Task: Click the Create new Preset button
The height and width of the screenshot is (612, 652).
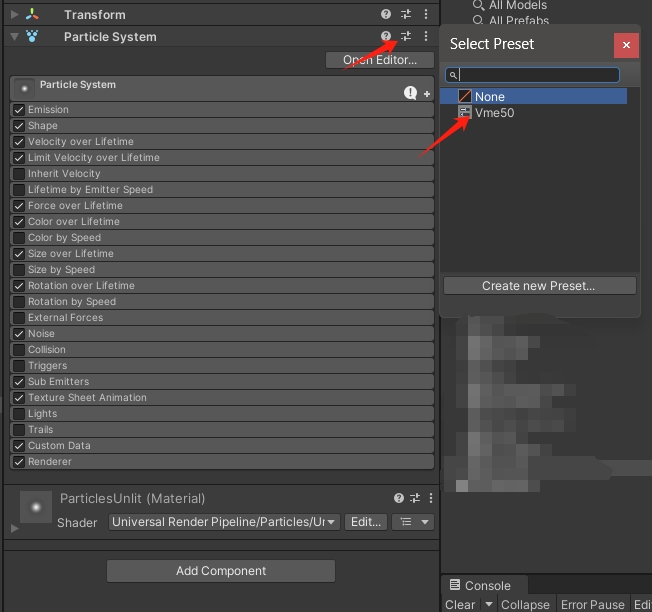Action: pos(539,286)
